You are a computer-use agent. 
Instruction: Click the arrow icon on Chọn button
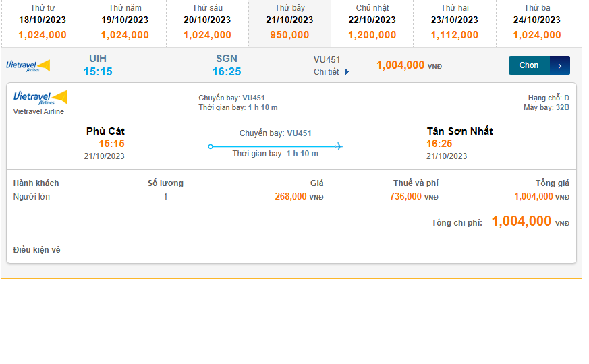(560, 65)
